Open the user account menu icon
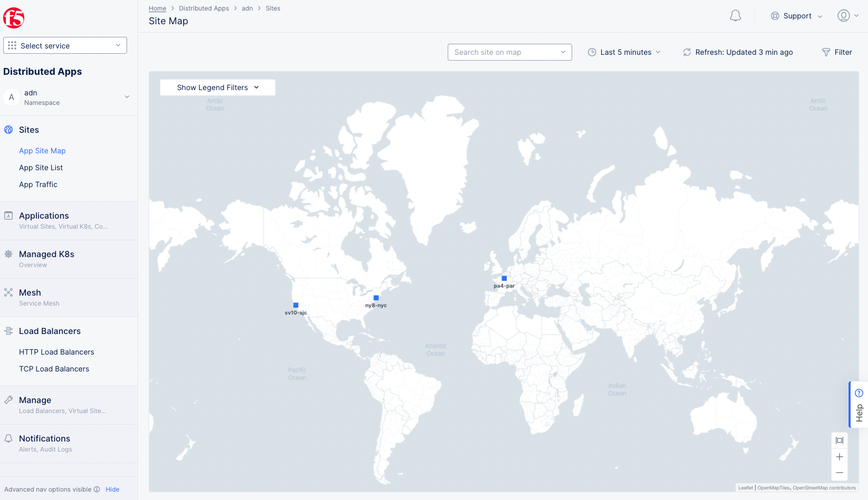 [x=843, y=15]
